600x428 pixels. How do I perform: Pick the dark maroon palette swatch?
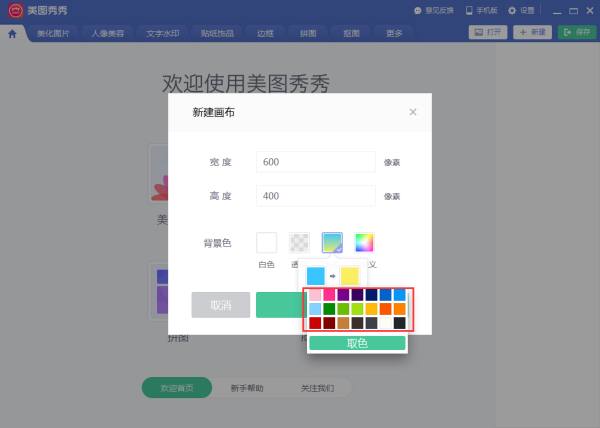329,323
